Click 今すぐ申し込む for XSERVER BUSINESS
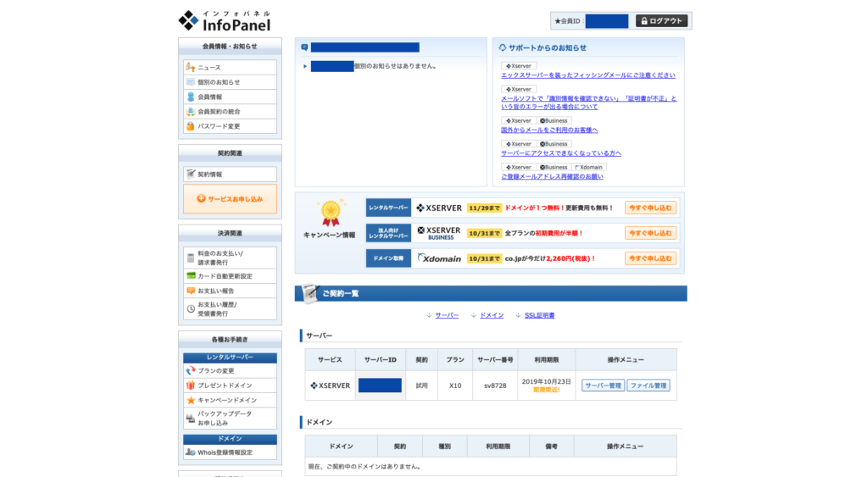The width and height of the screenshot is (868, 477). click(650, 234)
